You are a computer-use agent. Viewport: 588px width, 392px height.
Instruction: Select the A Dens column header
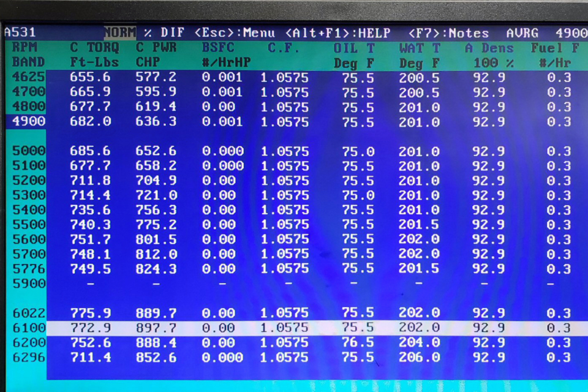coord(489,56)
